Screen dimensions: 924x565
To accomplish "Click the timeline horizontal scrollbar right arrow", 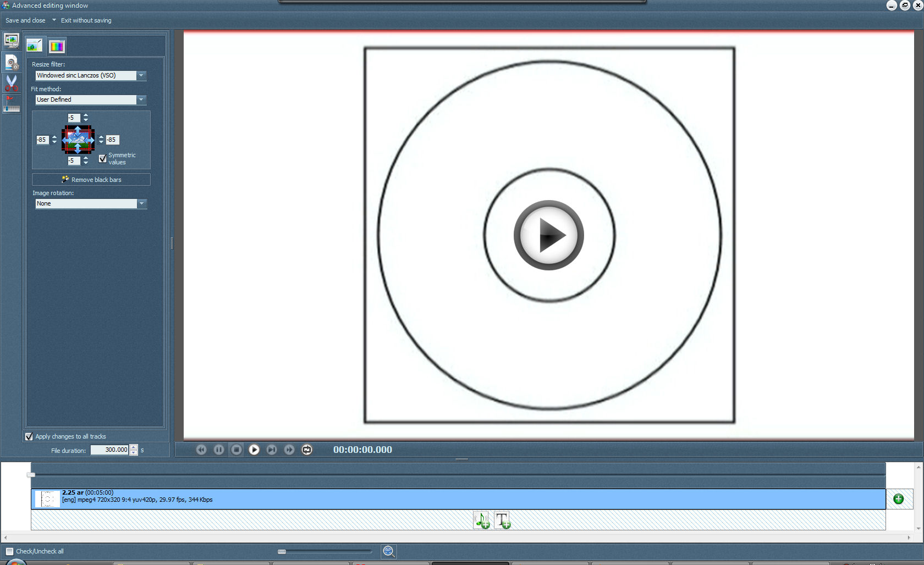I will [909, 538].
